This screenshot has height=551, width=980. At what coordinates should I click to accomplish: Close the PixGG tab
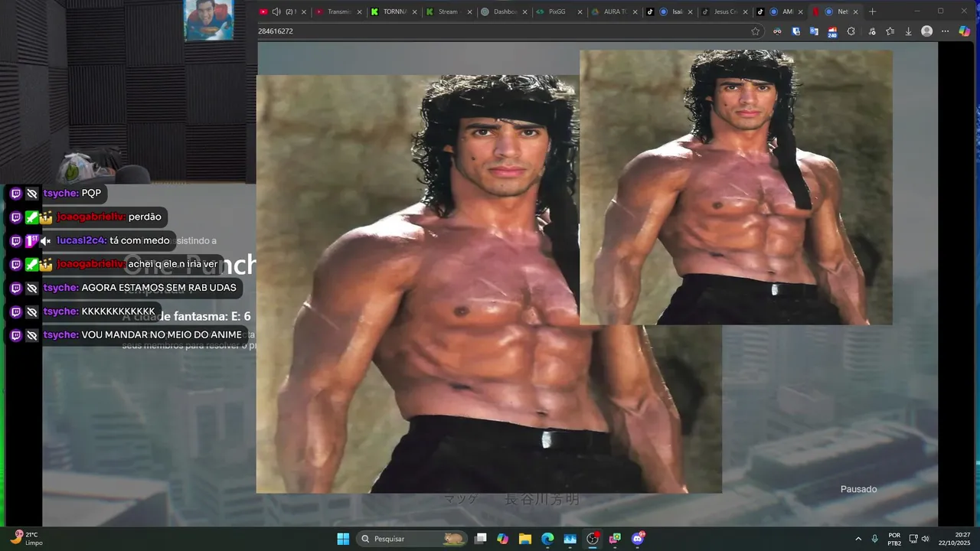580,12
